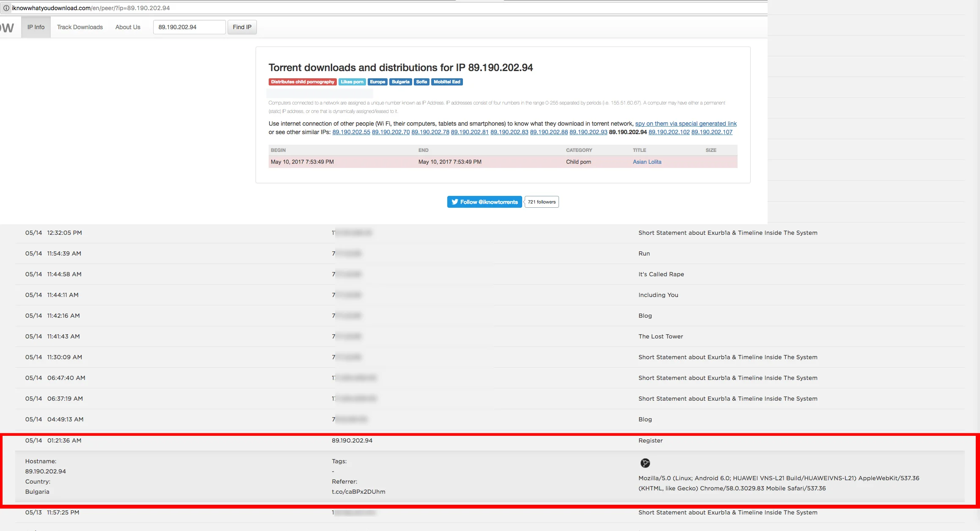Click the Find IP button
Image resolution: width=980 pixels, height=531 pixels.
[242, 27]
